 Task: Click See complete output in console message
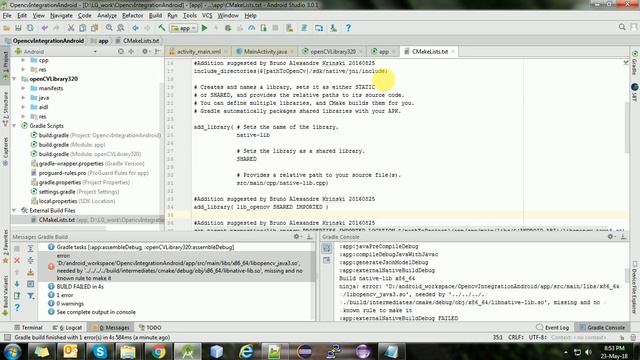click(96, 312)
